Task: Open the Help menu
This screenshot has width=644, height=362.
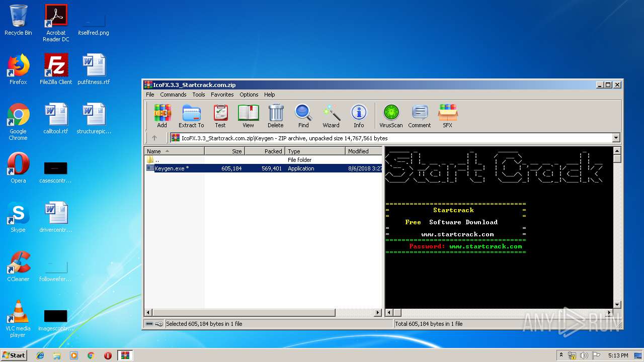Action: [x=270, y=95]
